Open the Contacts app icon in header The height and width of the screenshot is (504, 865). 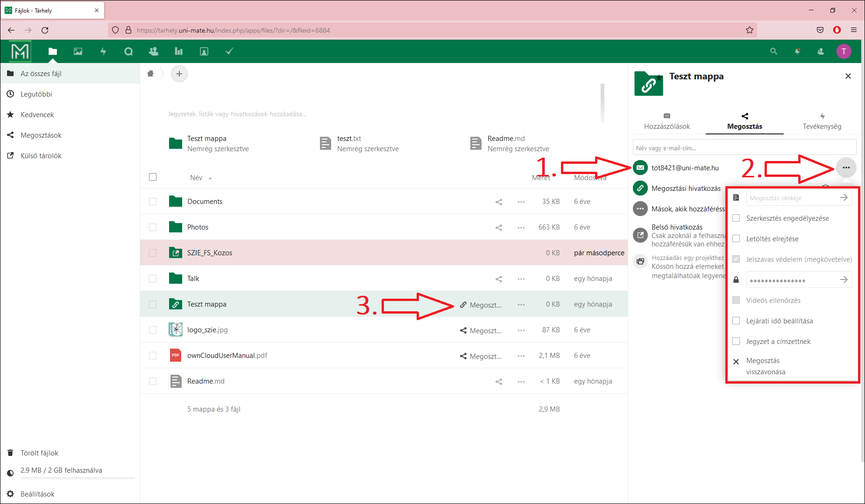click(x=153, y=51)
